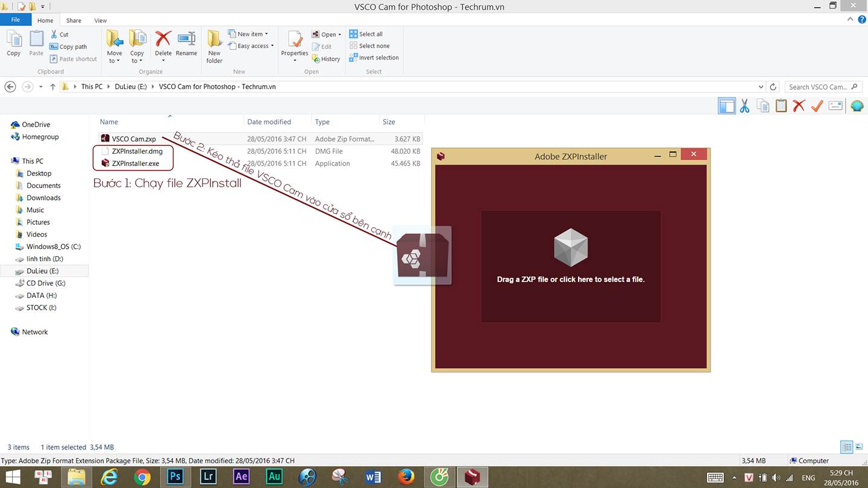Click the orange checkmark icon in toolbar

pyautogui.click(x=817, y=106)
